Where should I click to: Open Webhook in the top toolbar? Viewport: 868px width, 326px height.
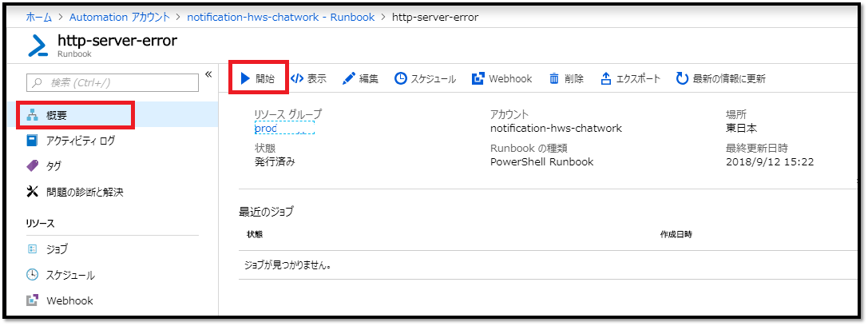pos(501,78)
